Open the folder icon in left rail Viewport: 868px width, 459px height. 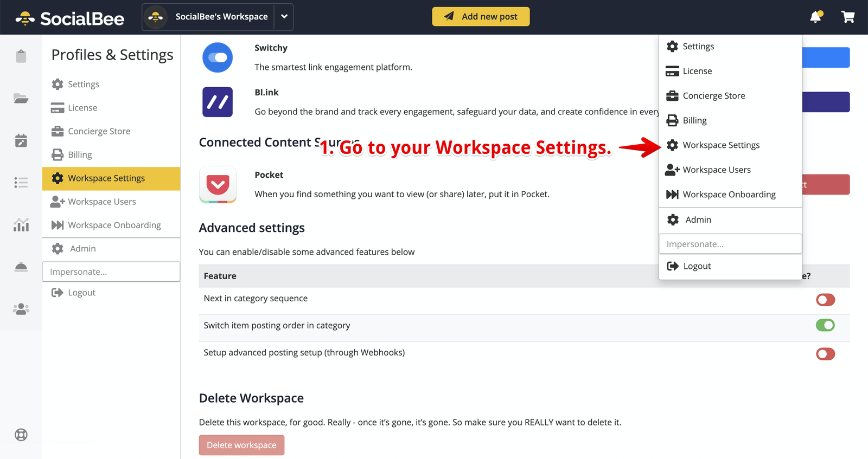(x=21, y=98)
